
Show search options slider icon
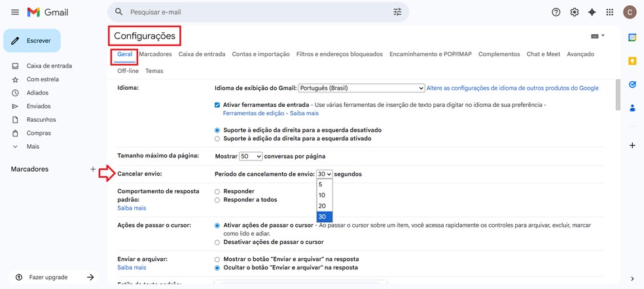click(397, 12)
